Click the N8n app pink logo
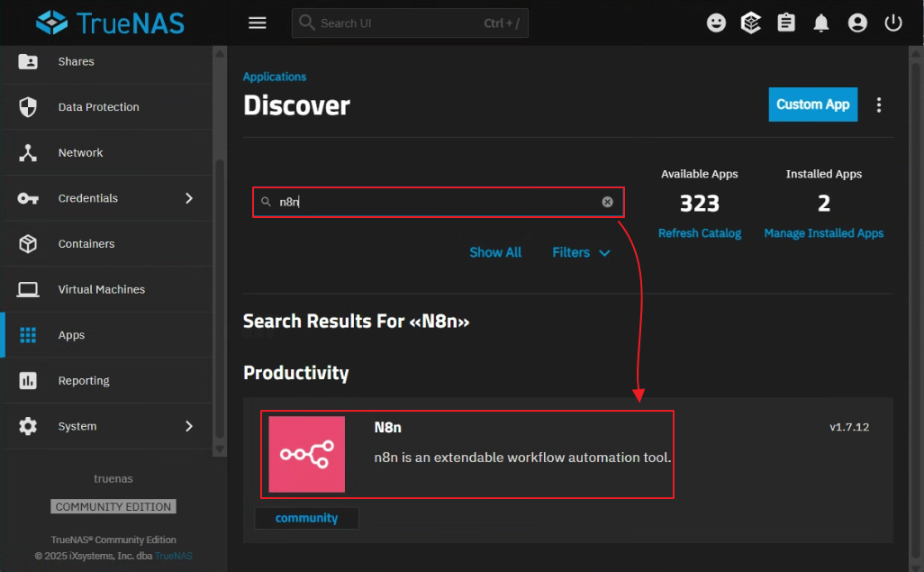This screenshot has height=572, width=924. tap(306, 454)
